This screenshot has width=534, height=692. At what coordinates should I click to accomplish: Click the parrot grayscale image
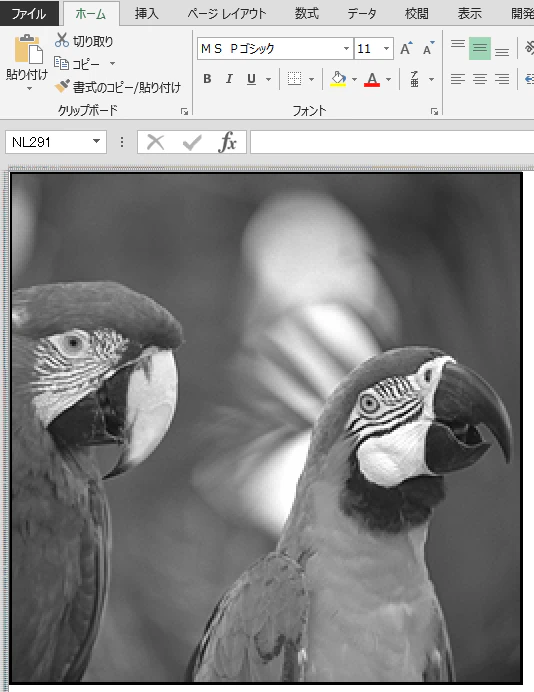pyautogui.click(x=266, y=428)
